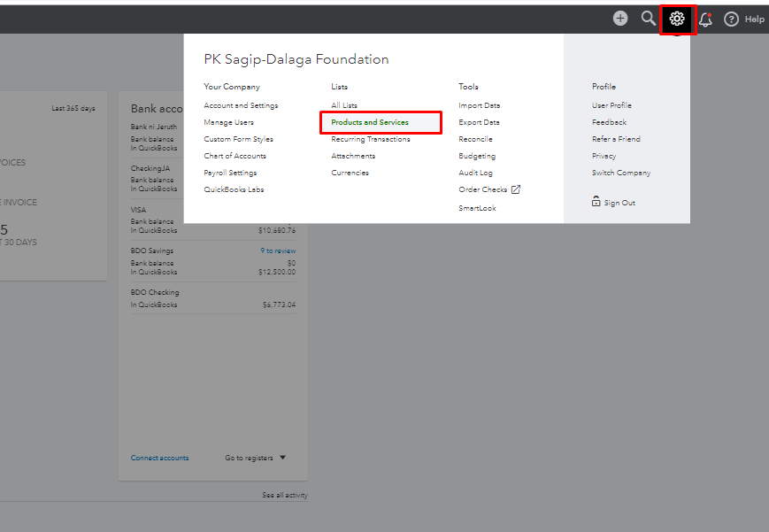
Task: Click See all activity link
Action: click(x=285, y=495)
